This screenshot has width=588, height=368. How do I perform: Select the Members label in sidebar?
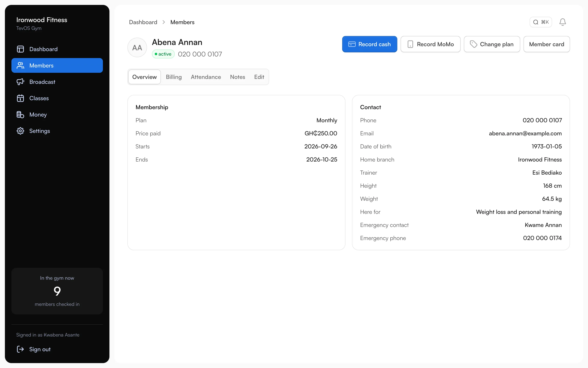(x=42, y=65)
